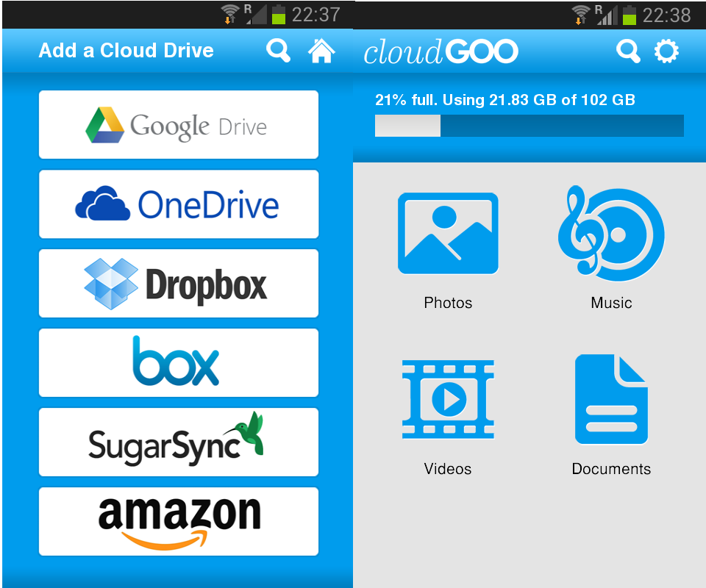706x588 pixels.
Task: Open the Music category icon
Action: coord(611,233)
